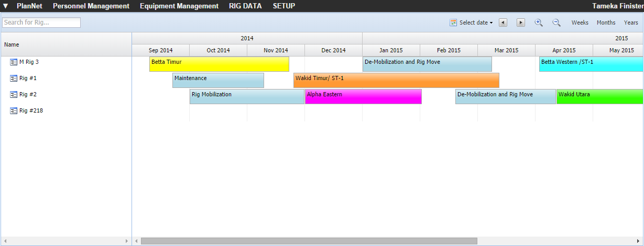Click the Rig #218 row icon
The image size is (644, 246).
pyautogui.click(x=14, y=111)
